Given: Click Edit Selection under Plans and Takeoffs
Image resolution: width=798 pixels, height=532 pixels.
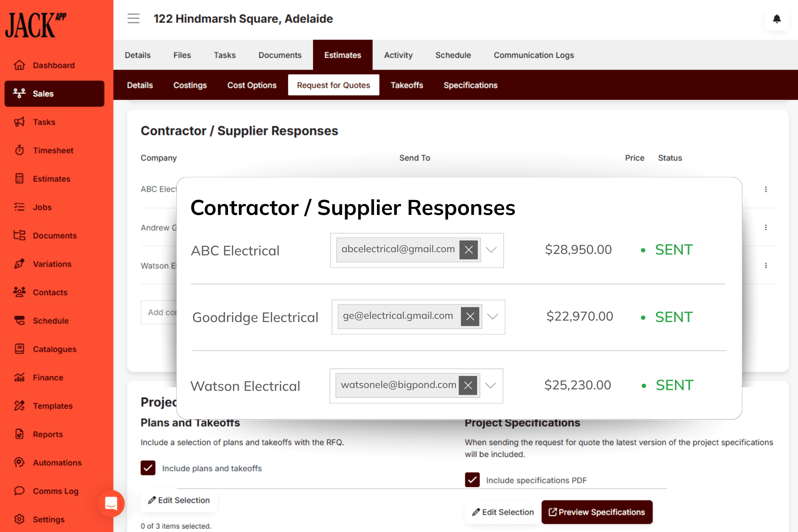Looking at the screenshot, I should pos(179,500).
